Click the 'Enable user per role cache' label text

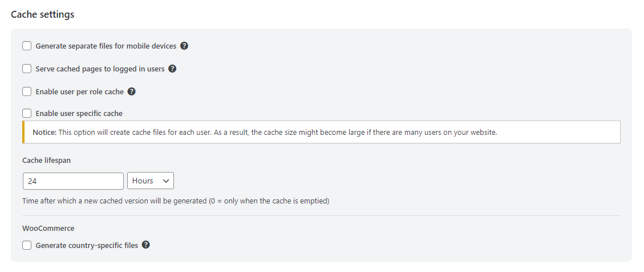point(79,91)
